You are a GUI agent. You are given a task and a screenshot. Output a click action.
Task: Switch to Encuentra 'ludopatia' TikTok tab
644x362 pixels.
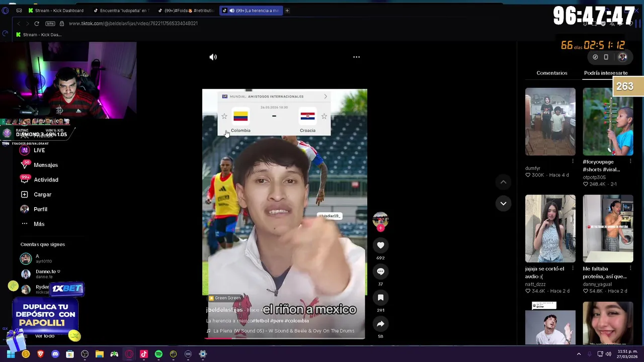coord(121,11)
